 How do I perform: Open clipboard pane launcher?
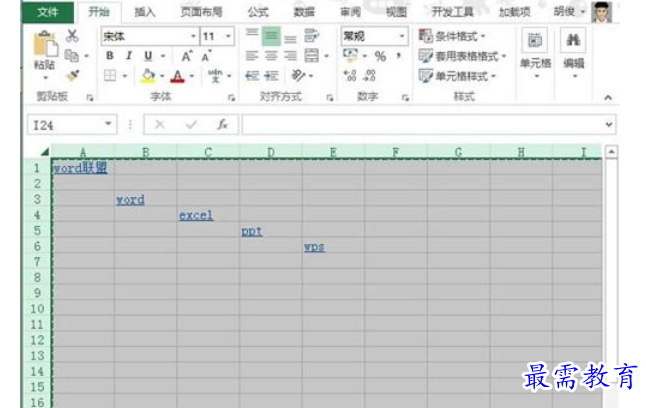(89, 98)
